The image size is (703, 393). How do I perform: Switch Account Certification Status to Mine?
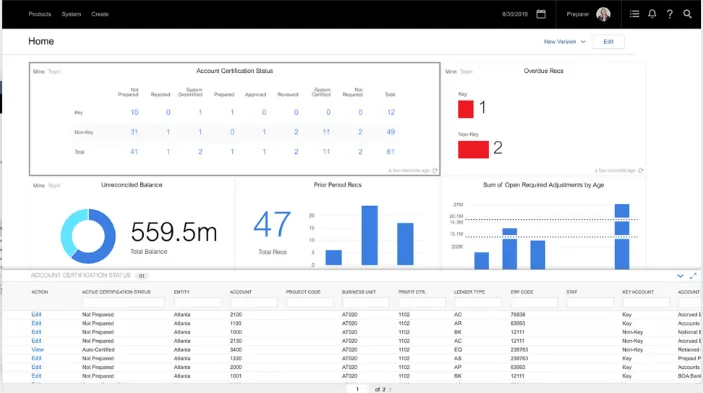click(x=39, y=72)
